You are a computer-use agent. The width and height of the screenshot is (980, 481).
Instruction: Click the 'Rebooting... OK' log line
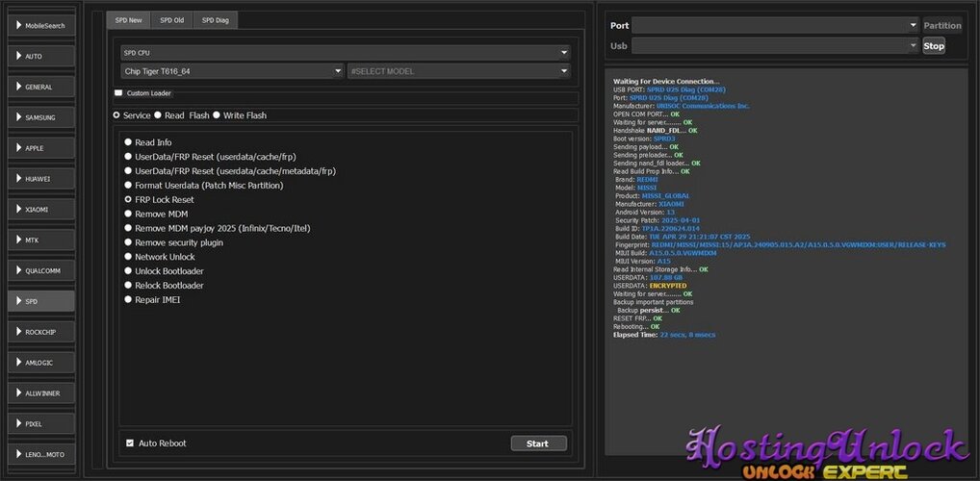point(636,327)
